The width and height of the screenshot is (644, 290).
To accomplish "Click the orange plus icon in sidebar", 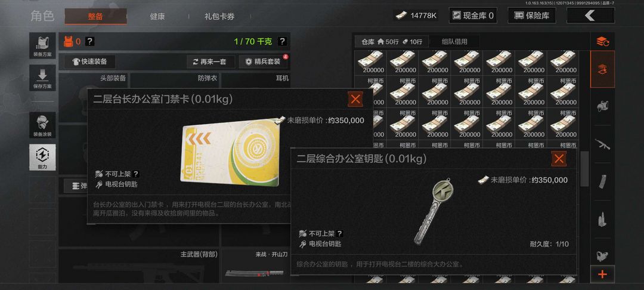I will pos(602,274).
